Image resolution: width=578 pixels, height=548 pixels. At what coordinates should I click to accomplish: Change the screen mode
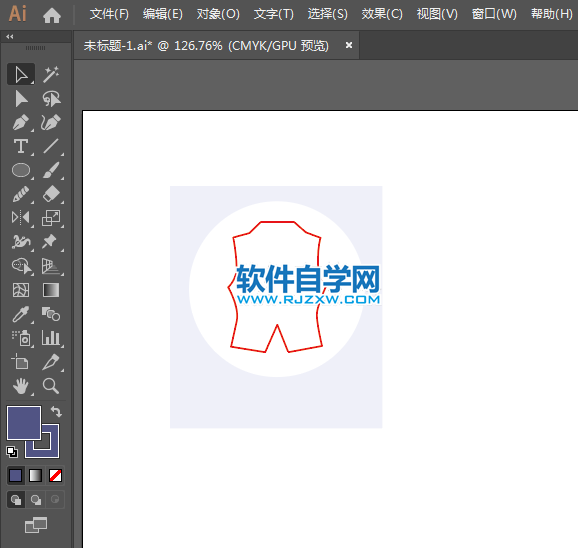click(x=36, y=525)
